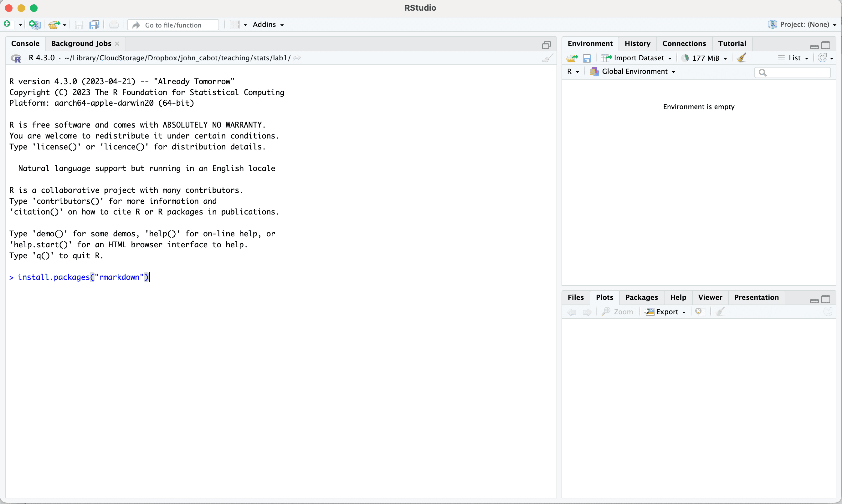Click the Save All documents icon
Image resolution: width=842 pixels, height=504 pixels.
(x=94, y=24)
